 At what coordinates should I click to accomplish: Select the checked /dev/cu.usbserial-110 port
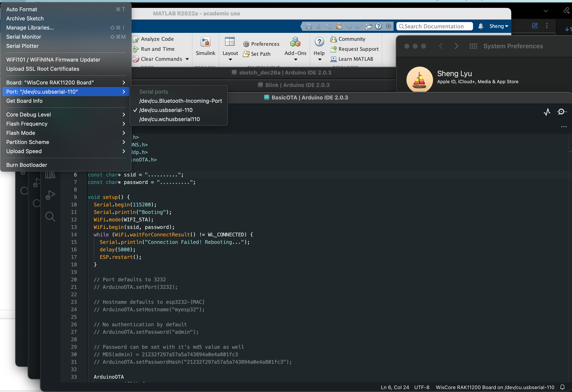click(166, 110)
